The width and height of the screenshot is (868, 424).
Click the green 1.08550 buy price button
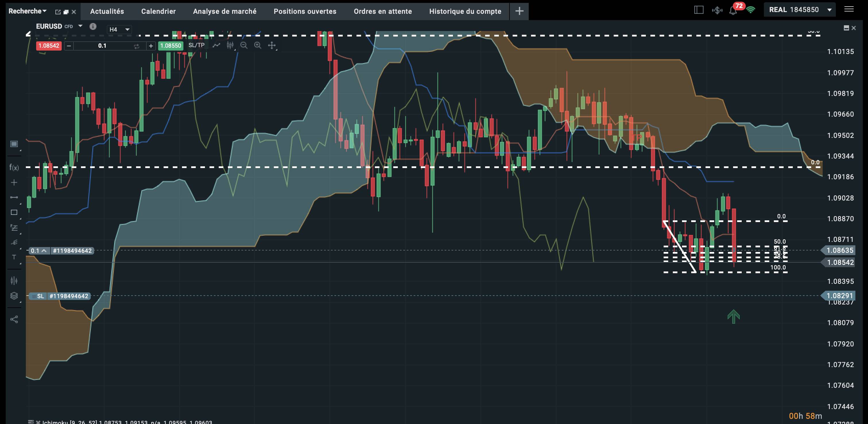tap(170, 46)
